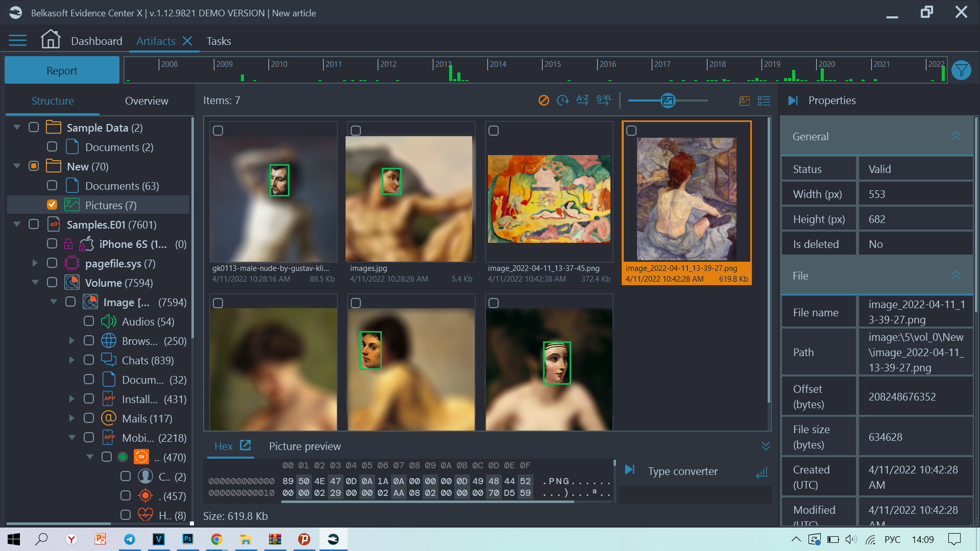Check the Sample Data (2) checkbox
Screen dimensions: 980x551
(x=34, y=127)
